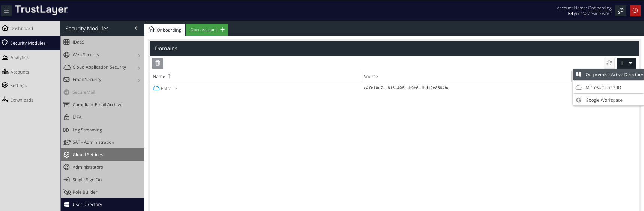Select User Directory item
The image size is (644, 211).
point(102,205)
